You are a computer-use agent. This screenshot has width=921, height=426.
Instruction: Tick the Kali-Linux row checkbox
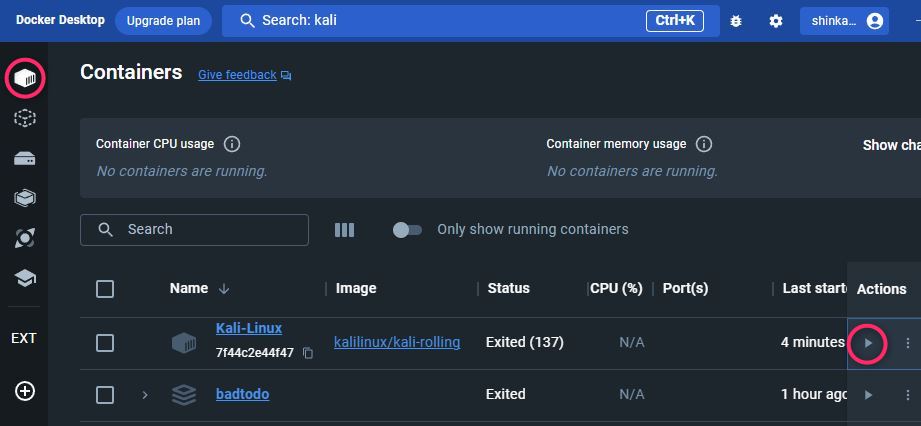pyautogui.click(x=105, y=343)
